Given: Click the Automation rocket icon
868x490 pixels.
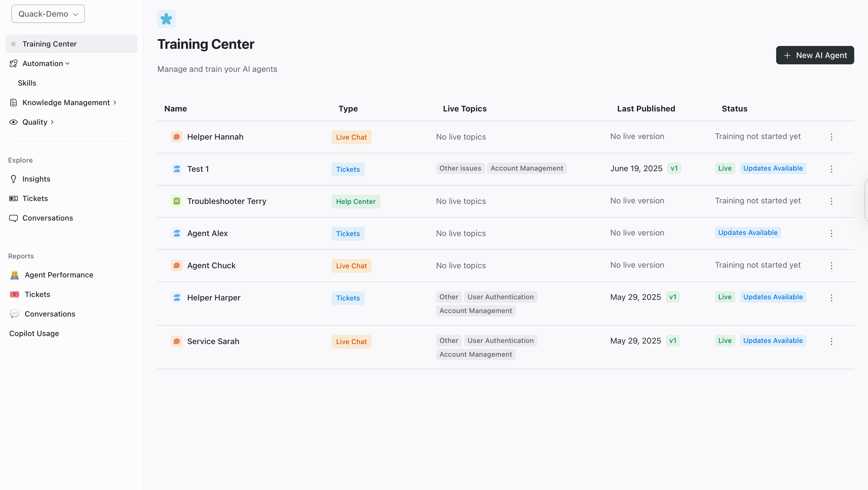Looking at the screenshot, I should (x=13, y=63).
